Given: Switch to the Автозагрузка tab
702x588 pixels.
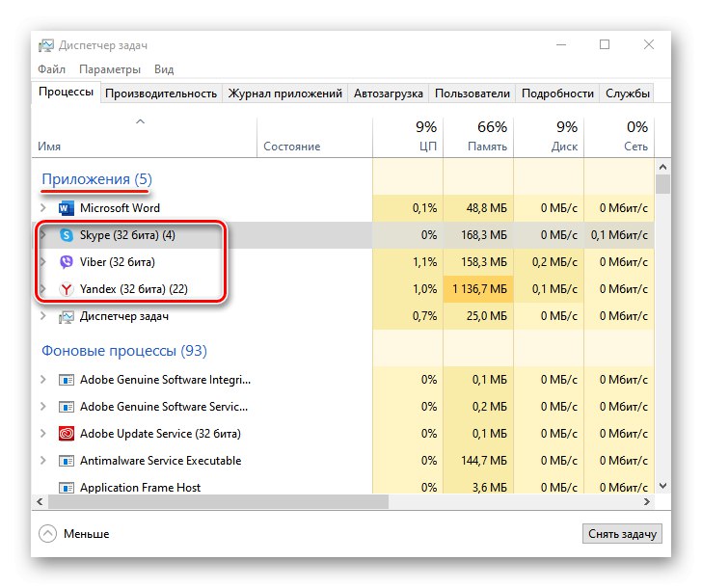Looking at the screenshot, I should tap(388, 94).
